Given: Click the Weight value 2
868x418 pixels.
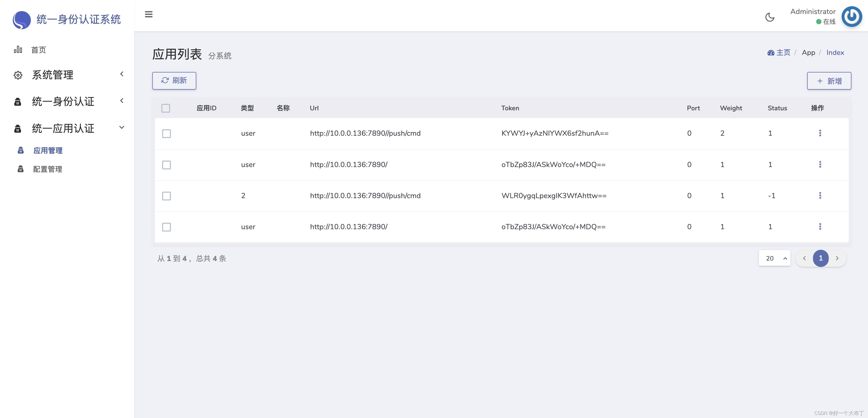Looking at the screenshot, I should coord(722,133).
